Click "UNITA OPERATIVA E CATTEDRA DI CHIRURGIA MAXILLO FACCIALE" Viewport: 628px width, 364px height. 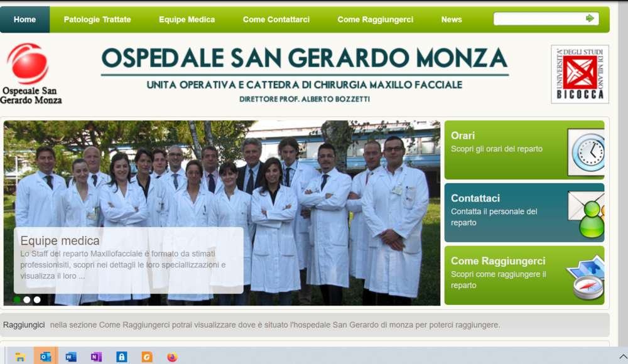pyautogui.click(x=305, y=85)
